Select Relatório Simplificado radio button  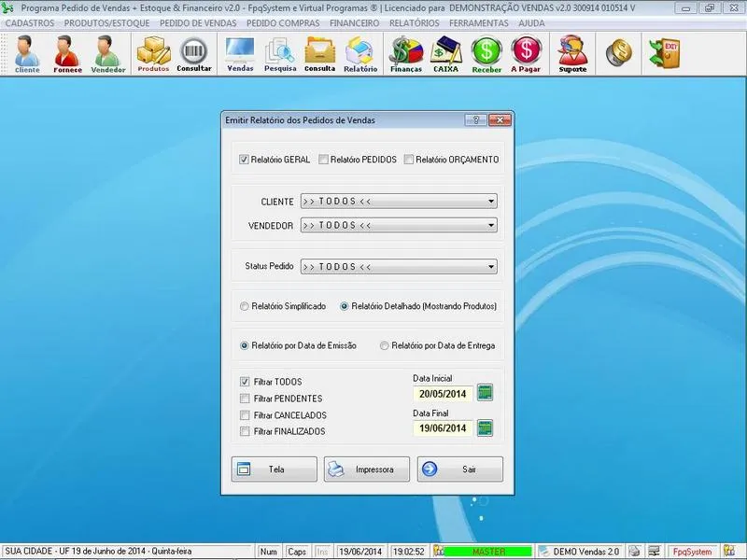(x=245, y=306)
